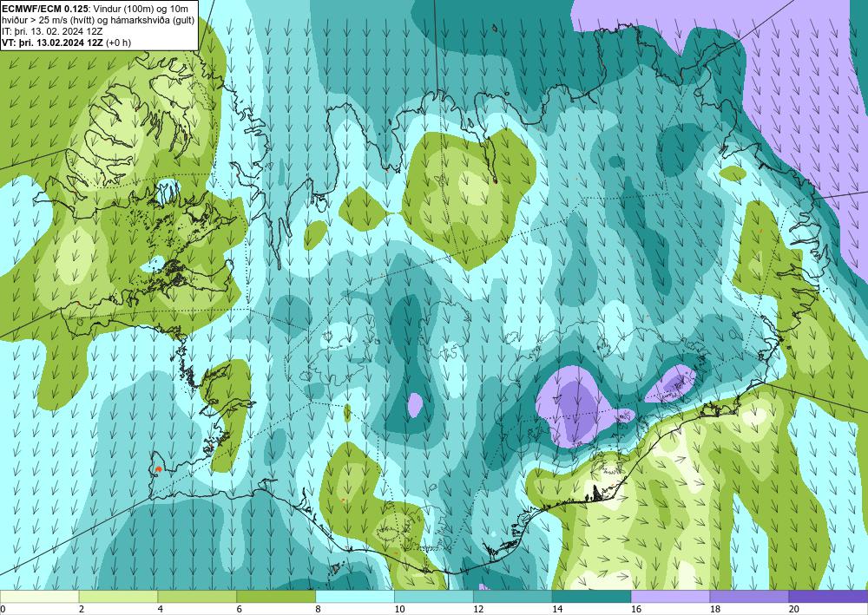This screenshot has width=868, height=615.
Task: Click the orange marker on the southwest peninsula
Action: click(158, 469)
